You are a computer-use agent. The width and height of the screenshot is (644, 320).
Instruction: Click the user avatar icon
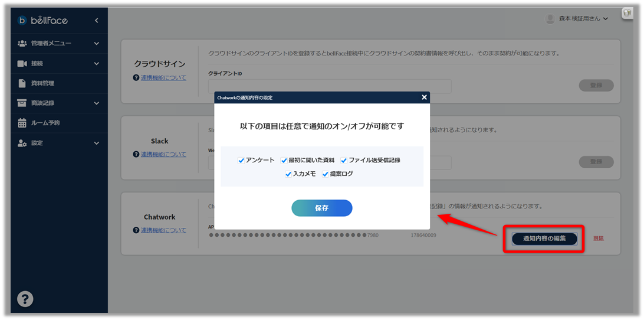coord(550,18)
